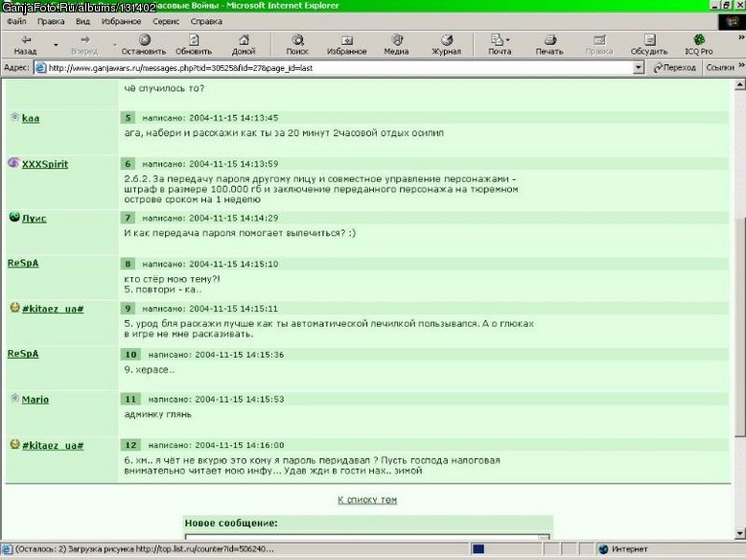Open user profile Mario
The width and height of the screenshot is (746, 560).
point(35,400)
